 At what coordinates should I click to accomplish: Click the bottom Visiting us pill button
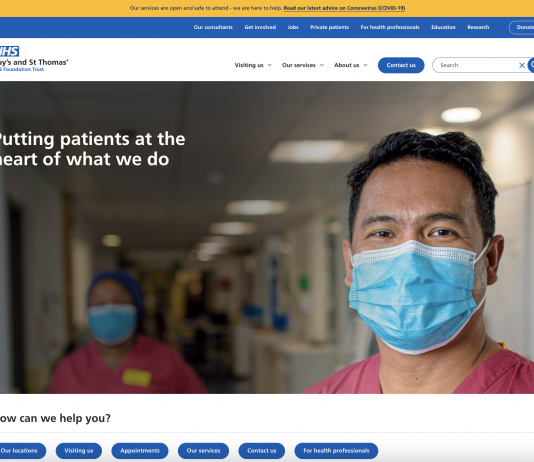79,451
